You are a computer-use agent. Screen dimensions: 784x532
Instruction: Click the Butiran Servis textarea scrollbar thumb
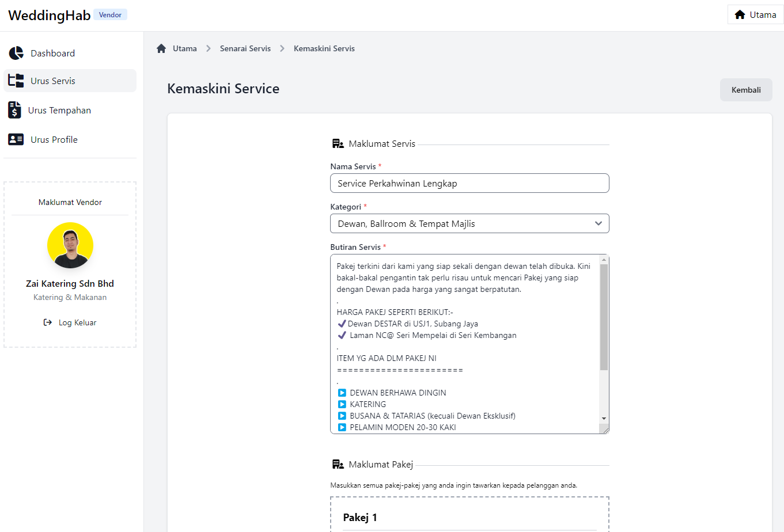604,317
